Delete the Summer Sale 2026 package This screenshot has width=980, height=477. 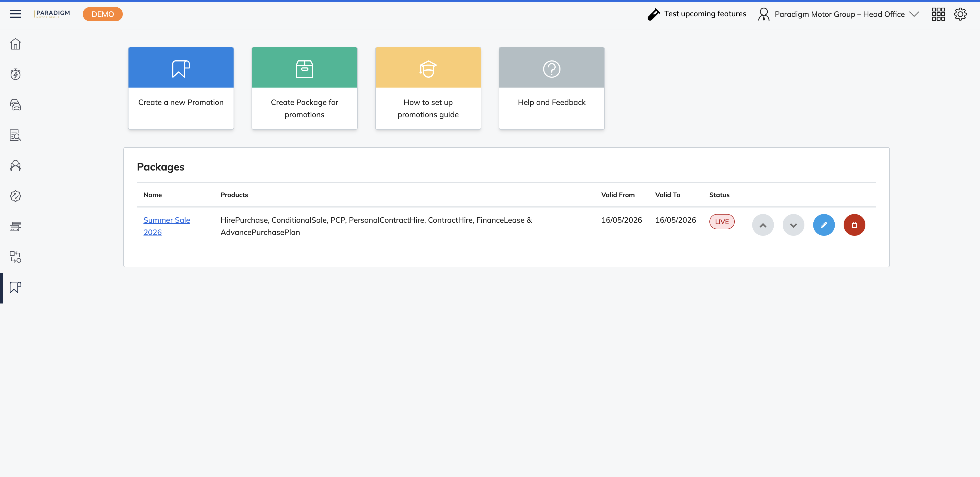point(854,225)
